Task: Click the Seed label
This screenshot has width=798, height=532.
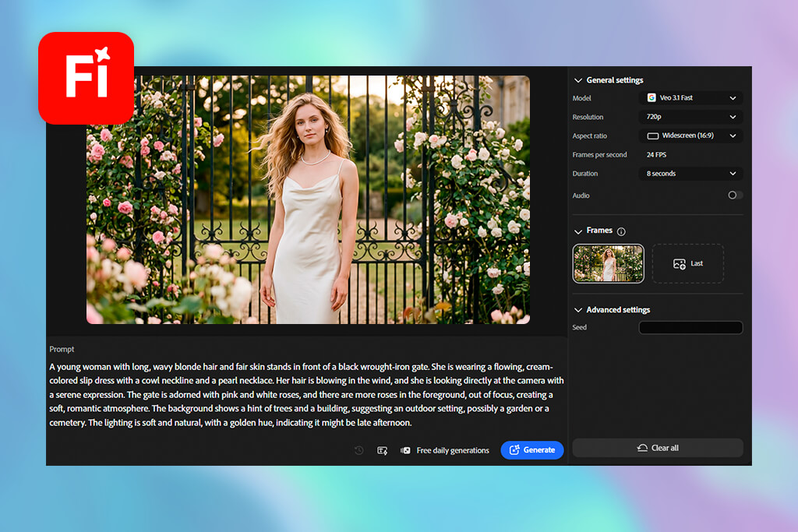Action: pyautogui.click(x=579, y=328)
